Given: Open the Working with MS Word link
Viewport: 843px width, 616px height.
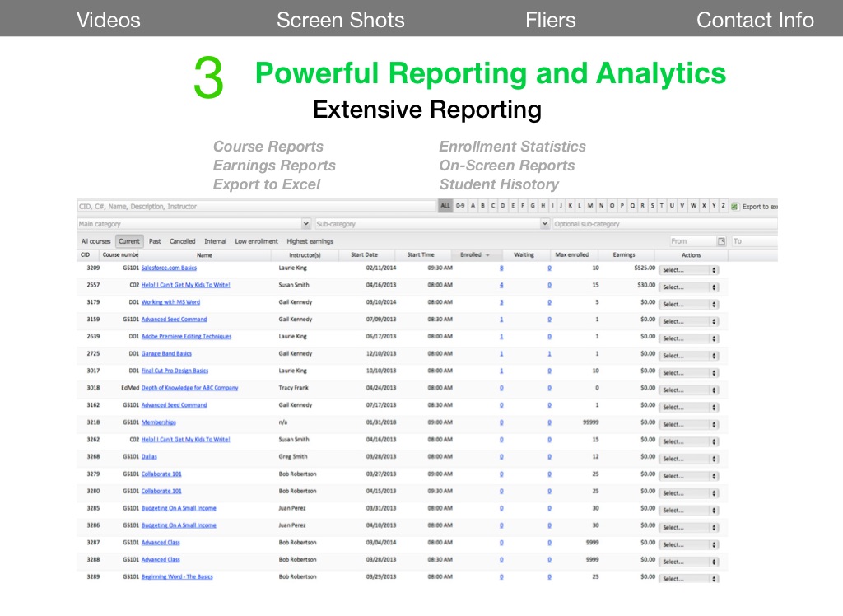Looking at the screenshot, I should click(x=170, y=302).
